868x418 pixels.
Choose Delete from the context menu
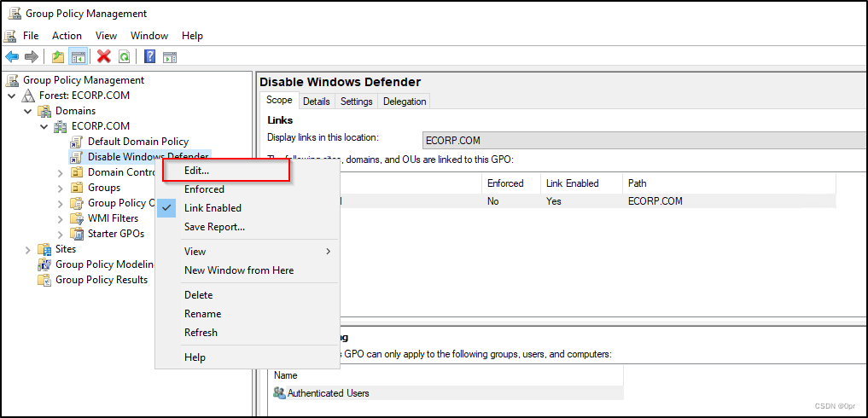click(x=247, y=295)
